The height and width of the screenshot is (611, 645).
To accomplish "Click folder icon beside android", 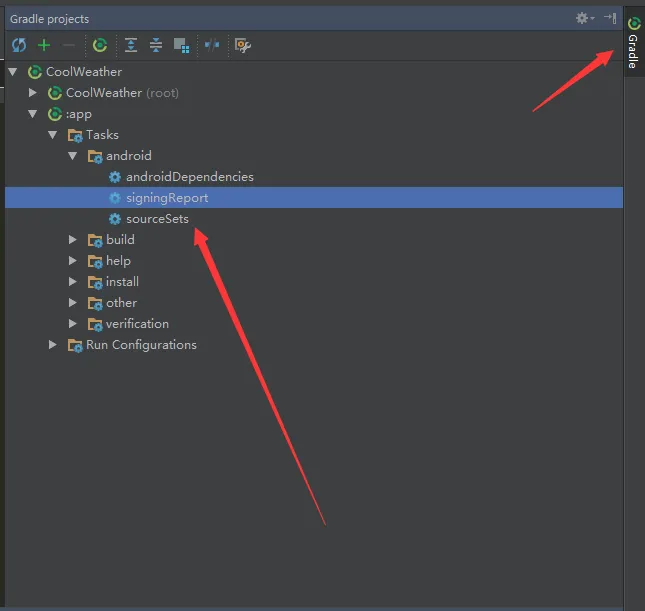I will pos(95,156).
